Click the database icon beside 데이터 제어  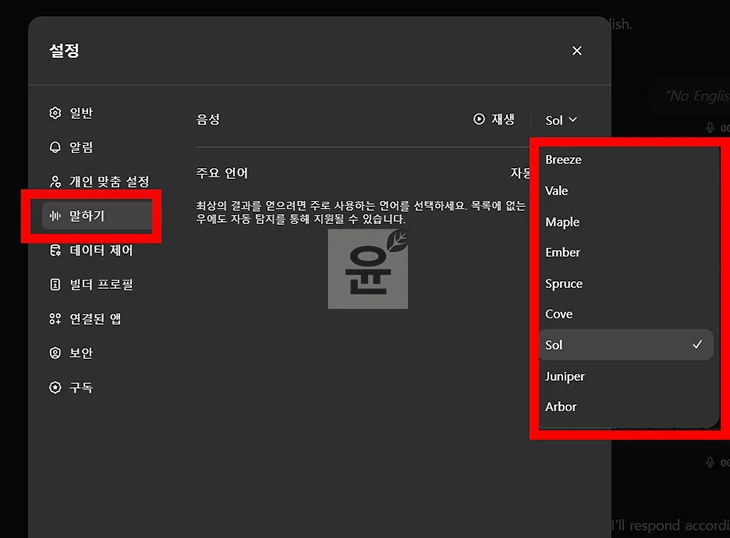click(55, 250)
